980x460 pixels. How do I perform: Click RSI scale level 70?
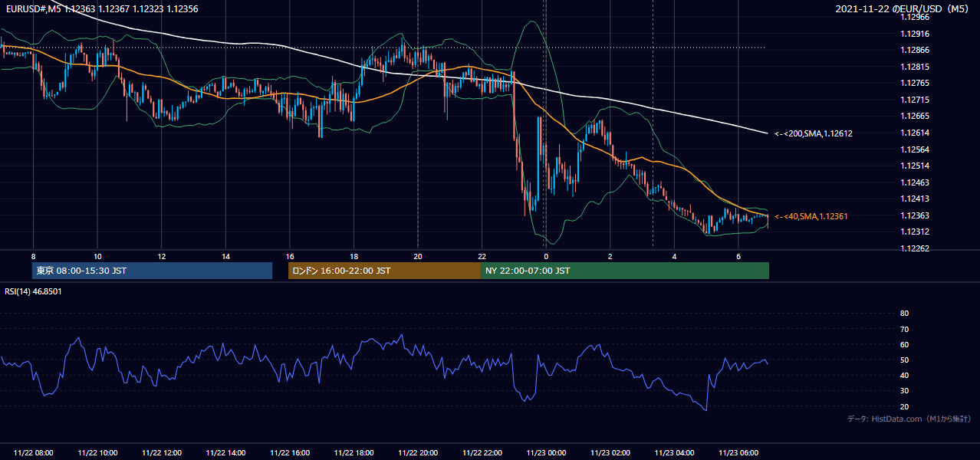[904, 329]
